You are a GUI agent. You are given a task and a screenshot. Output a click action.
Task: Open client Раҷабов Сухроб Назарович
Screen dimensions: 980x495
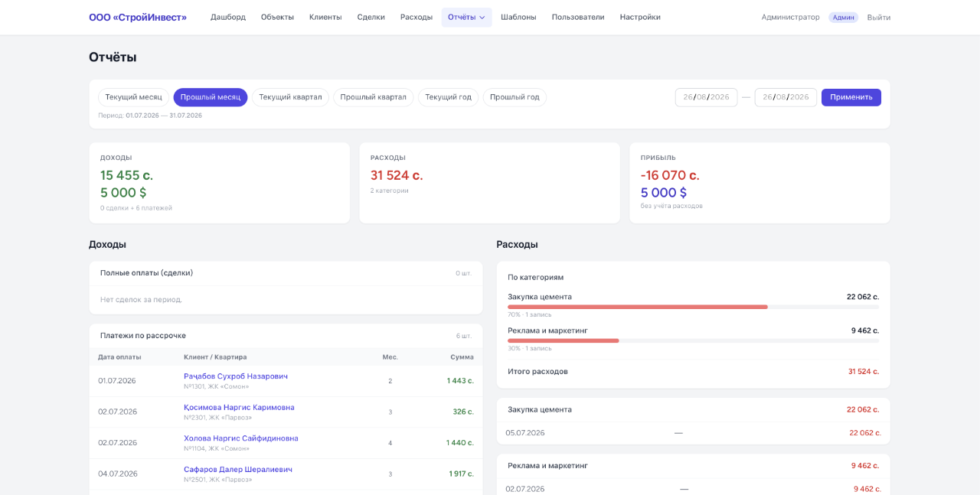(x=236, y=376)
